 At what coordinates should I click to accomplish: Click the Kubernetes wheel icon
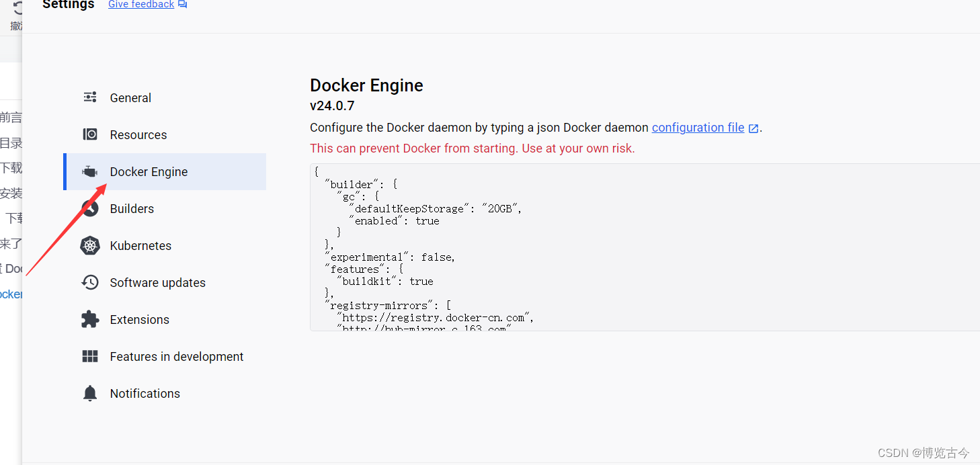click(x=90, y=246)
